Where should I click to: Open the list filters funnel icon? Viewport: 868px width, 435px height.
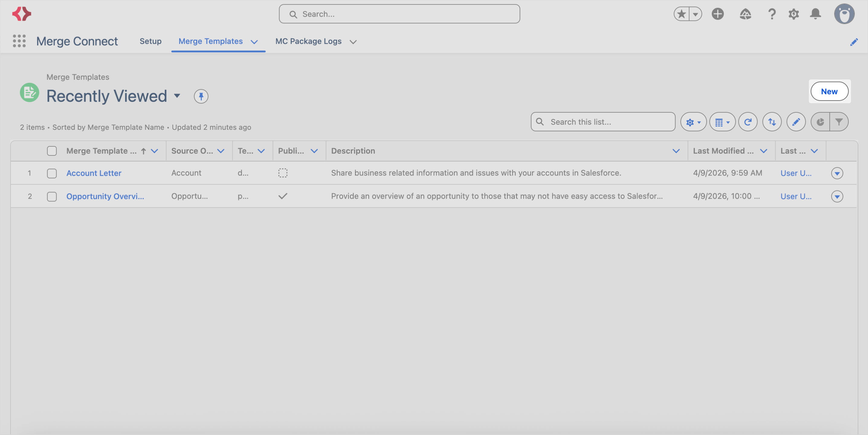[839, 122]
